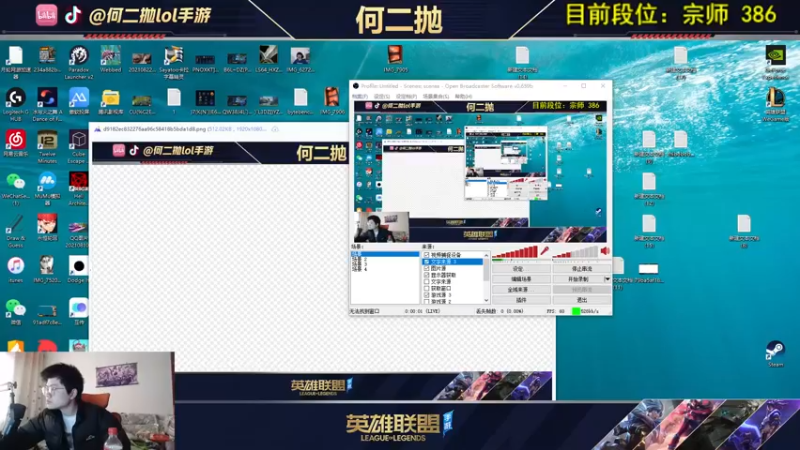Open the 设定(S) menu in OBS
Image resolution: width=800 pixels, height=450 pixels.
(381, 96)
